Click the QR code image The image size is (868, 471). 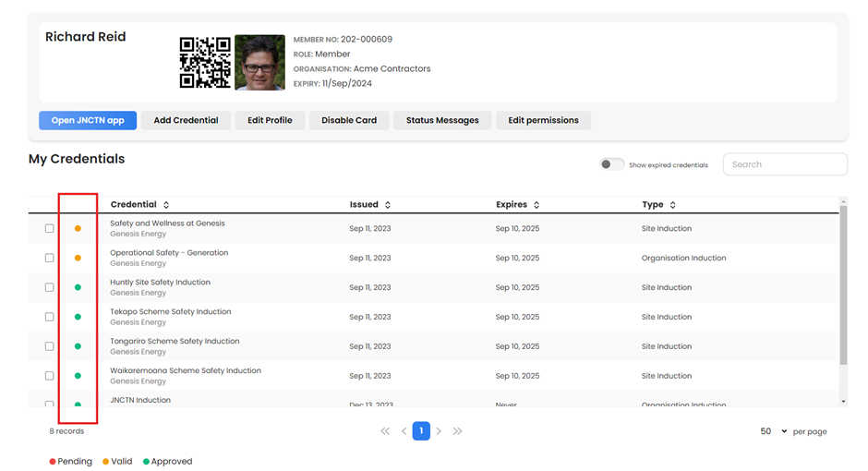[205, 63]
